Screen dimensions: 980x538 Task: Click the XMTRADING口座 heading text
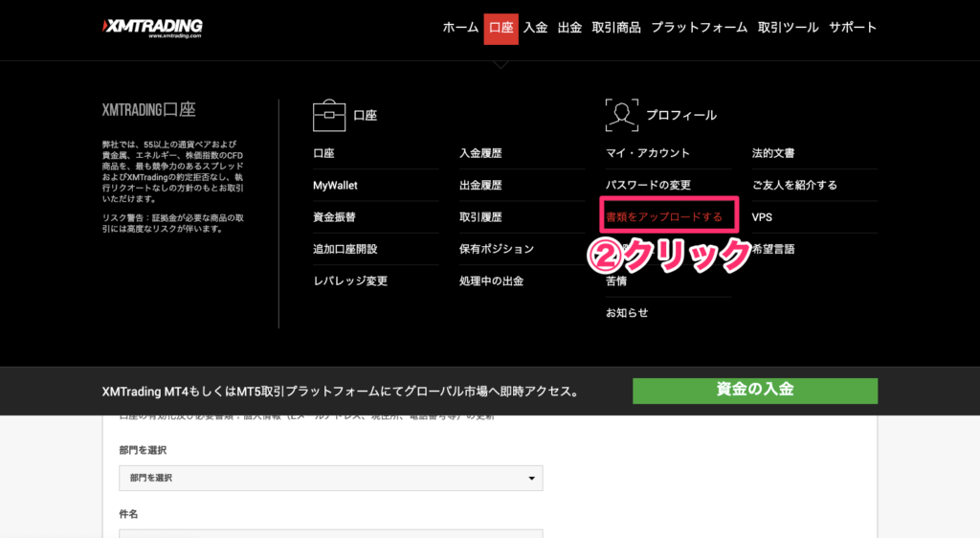pos(148,110)
